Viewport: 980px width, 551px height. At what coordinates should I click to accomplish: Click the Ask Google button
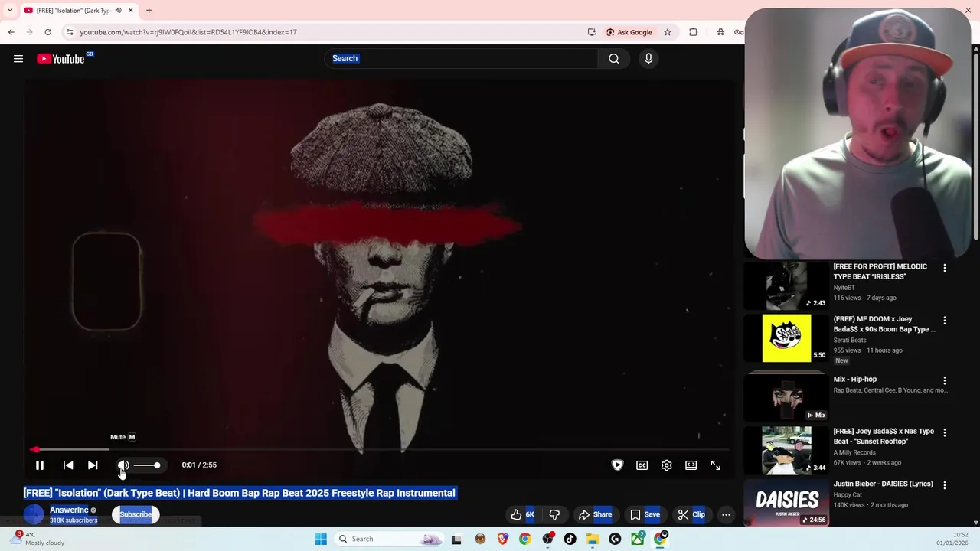pos(629,32)
